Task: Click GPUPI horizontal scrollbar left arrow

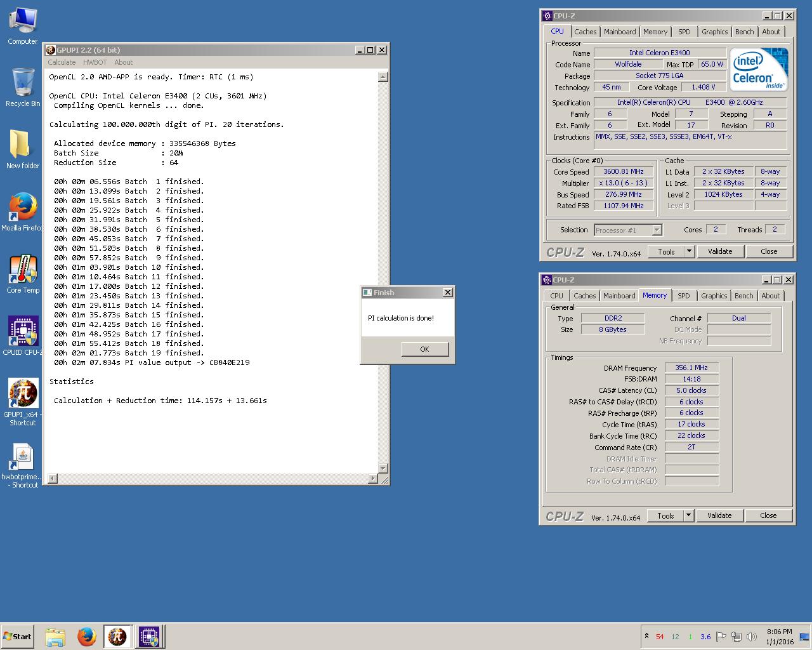Action: tap(53, 478)
